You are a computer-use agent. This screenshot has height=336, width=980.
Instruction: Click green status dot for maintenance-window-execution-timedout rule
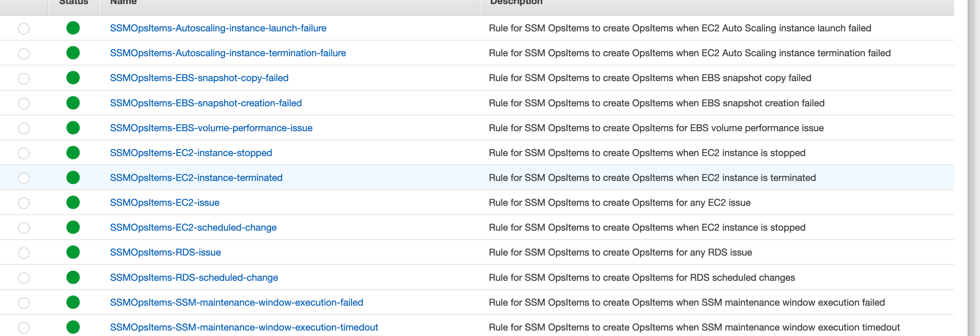coord(73,327)
